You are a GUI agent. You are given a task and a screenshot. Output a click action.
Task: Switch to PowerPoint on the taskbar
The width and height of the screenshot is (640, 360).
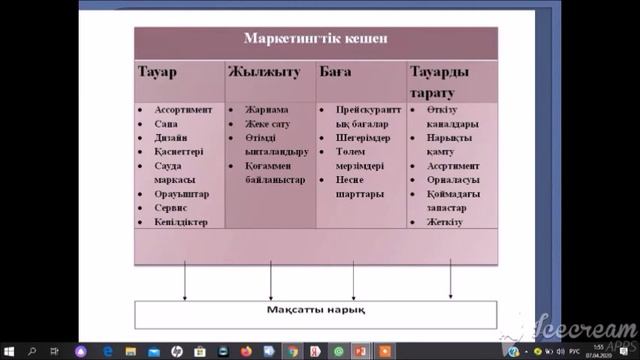pyautogui.click(x=361, y=351)
